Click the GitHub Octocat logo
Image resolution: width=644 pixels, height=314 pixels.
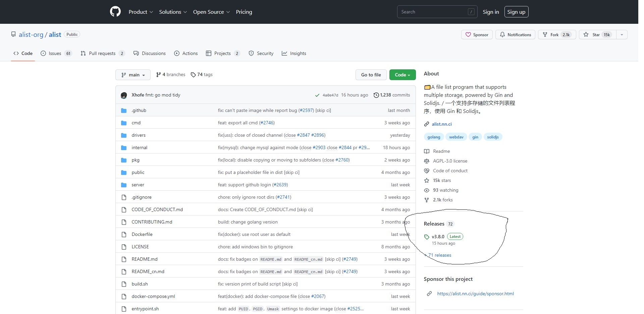point(115,12)
